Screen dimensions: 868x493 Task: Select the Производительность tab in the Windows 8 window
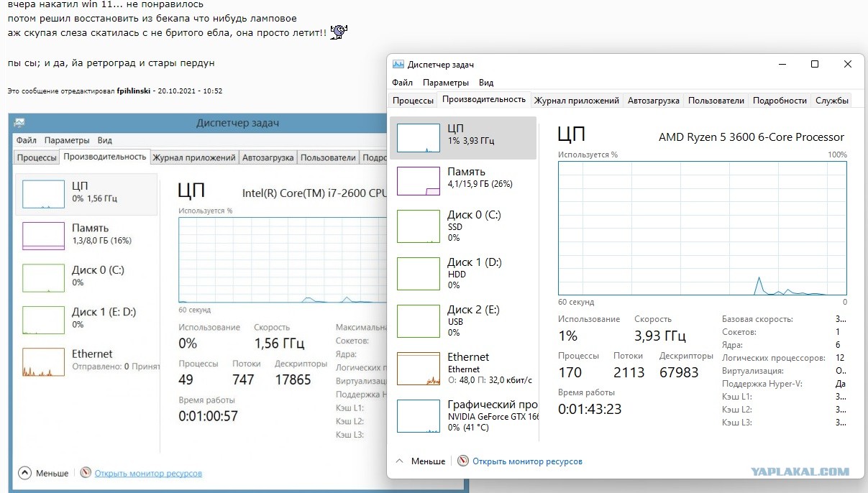(105, 157)
